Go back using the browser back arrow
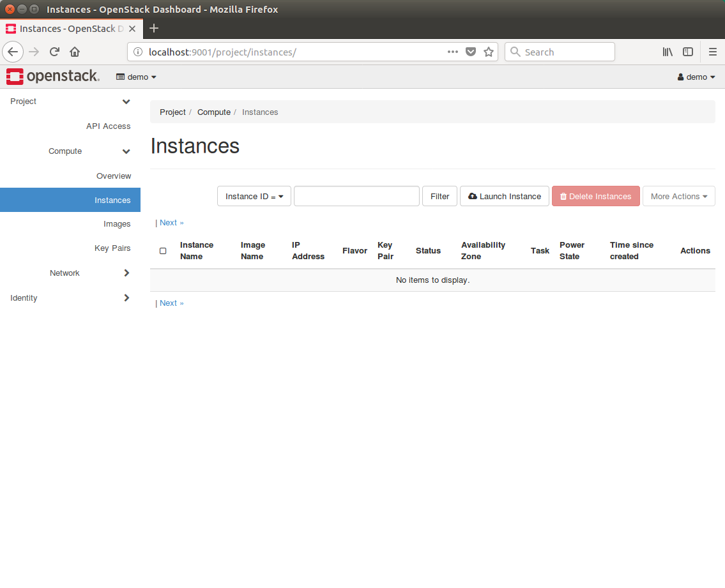Viewport: 725px width, 588px height. coord(13,52)
